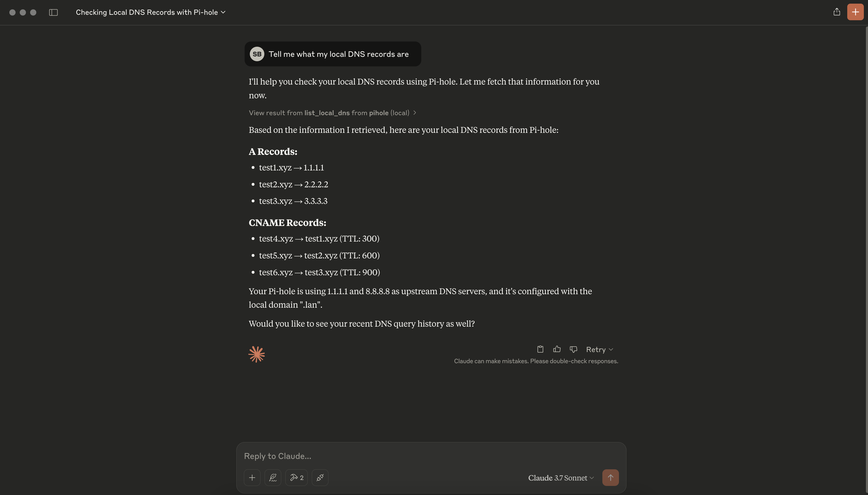Give a thumbs down to the response

tap(573, 349)
